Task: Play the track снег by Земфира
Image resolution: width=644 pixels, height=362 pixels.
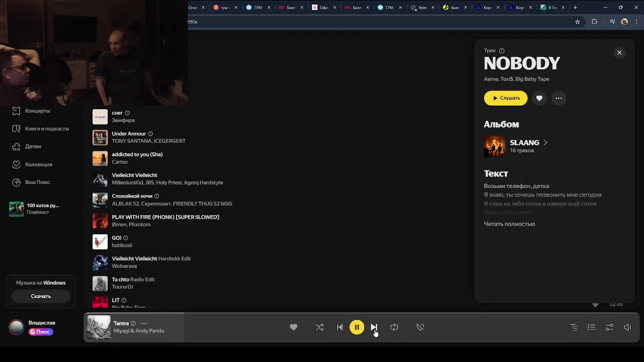Action: click(117, 113)
